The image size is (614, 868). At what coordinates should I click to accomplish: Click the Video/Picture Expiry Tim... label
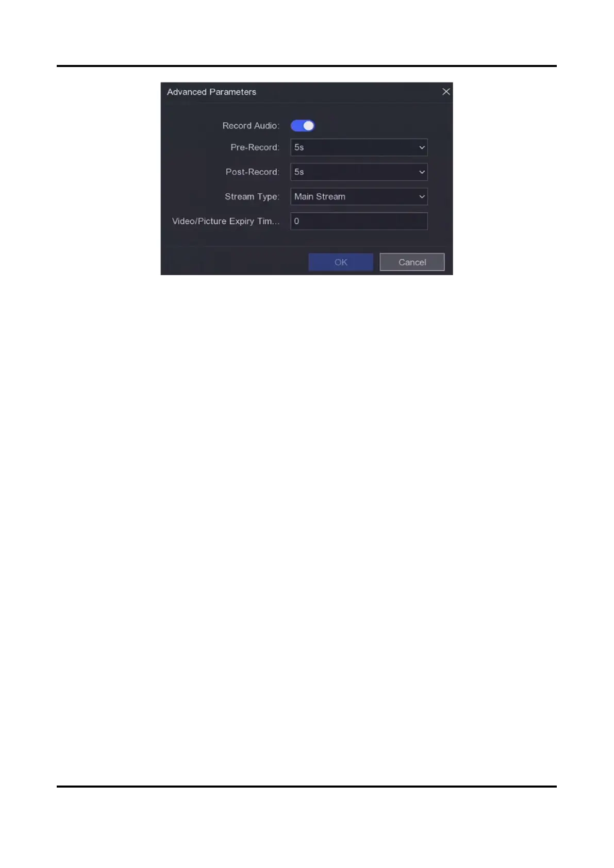click(226, 221)
